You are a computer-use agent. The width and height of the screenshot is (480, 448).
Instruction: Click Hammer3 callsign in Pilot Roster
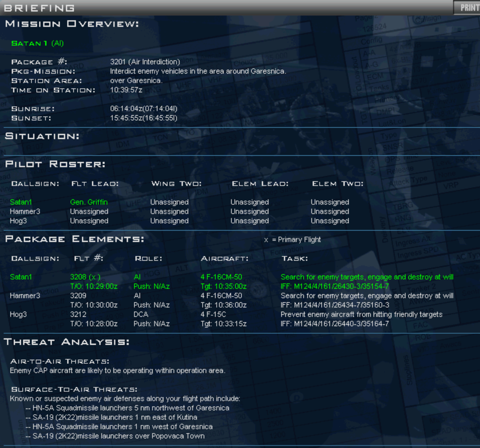coord(25,211)
